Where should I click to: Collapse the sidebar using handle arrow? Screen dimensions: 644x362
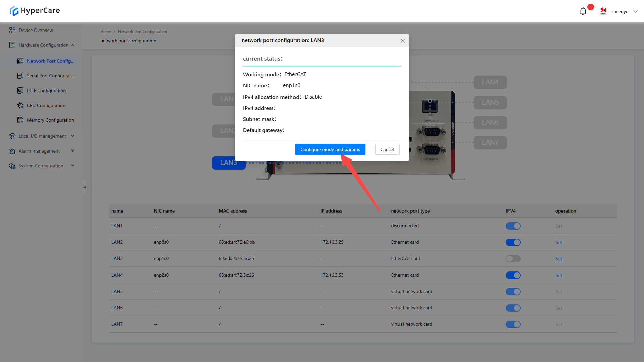click(84, 187)
